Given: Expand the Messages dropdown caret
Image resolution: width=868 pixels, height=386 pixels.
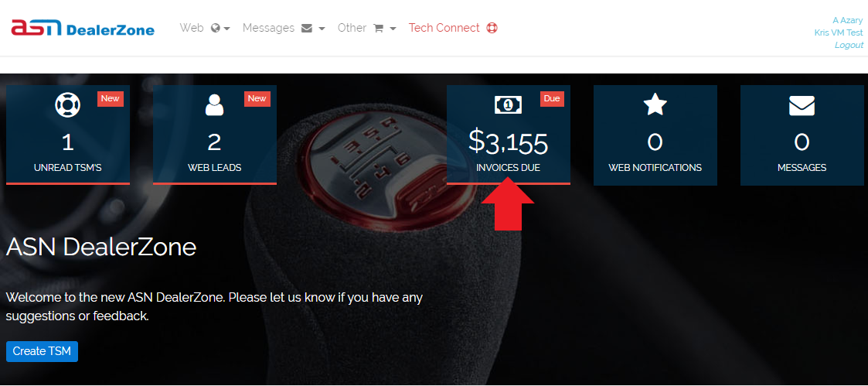Looking at the screenshot, I should click(322, 29).
